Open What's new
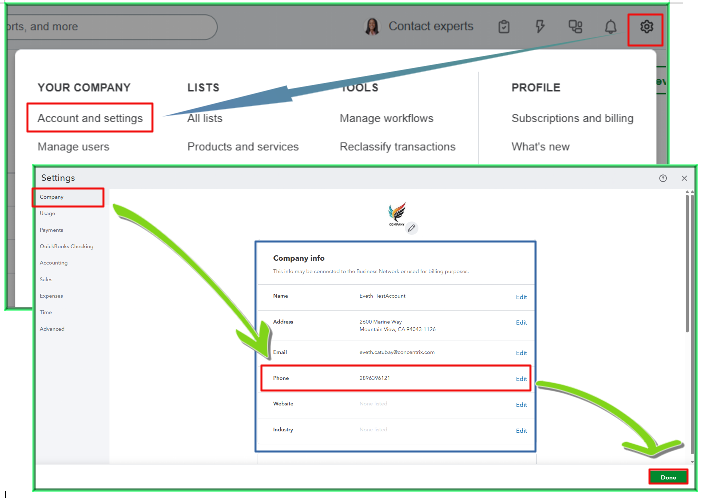The image size is (701, 498). tap(541, 147)
